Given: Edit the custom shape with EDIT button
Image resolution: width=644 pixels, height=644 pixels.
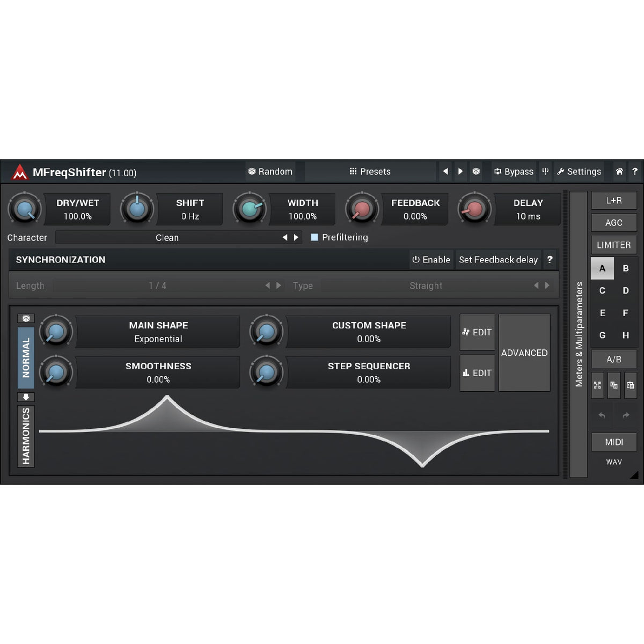Looking at the screenshot, I should tap(477, 332).
